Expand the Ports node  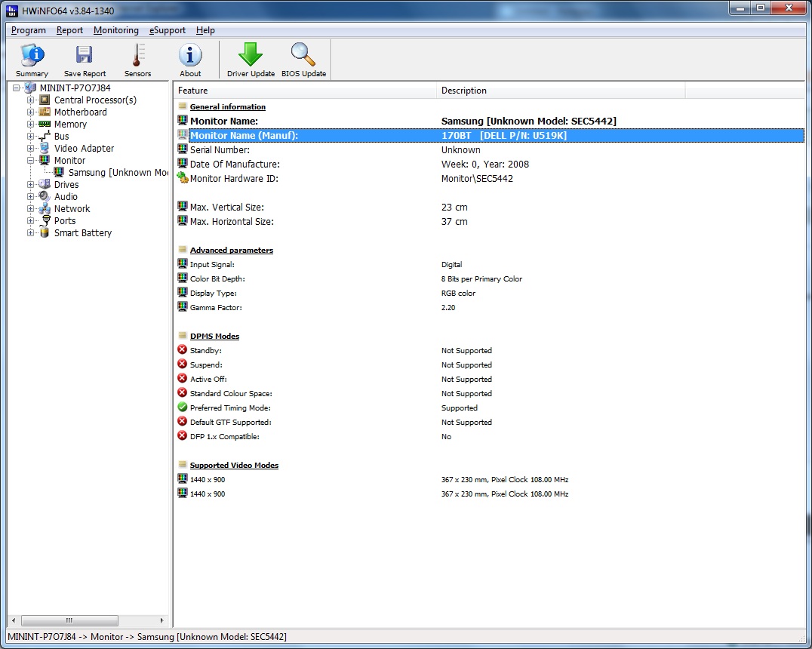click(x=30, y=220)
